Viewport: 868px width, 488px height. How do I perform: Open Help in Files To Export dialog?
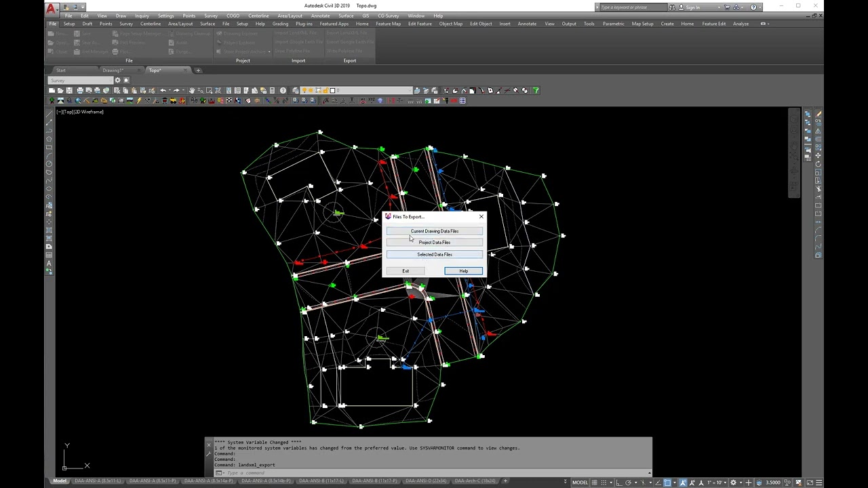point(464,271)
